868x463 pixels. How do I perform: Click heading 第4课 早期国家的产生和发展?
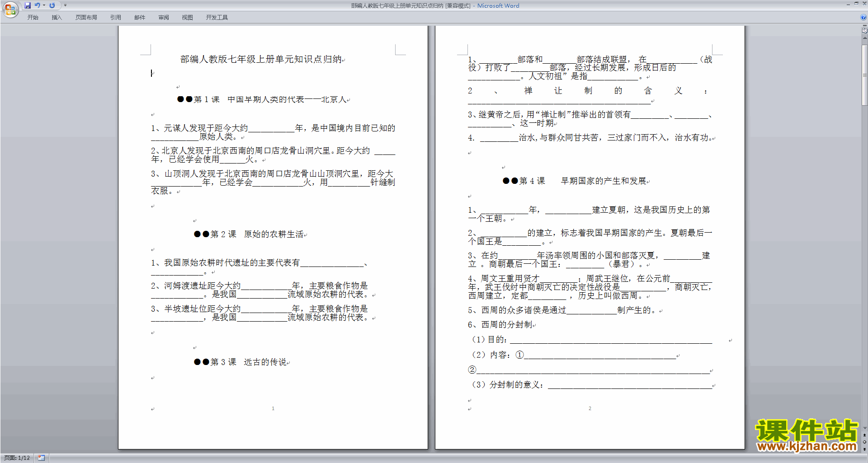pos(575,181)
